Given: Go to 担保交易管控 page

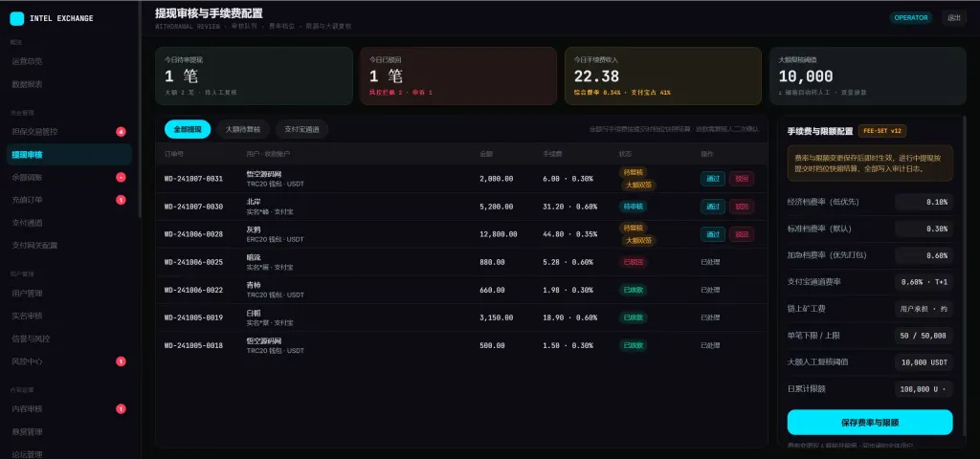Looking at the screenshot, I should (x=69, y=132).
